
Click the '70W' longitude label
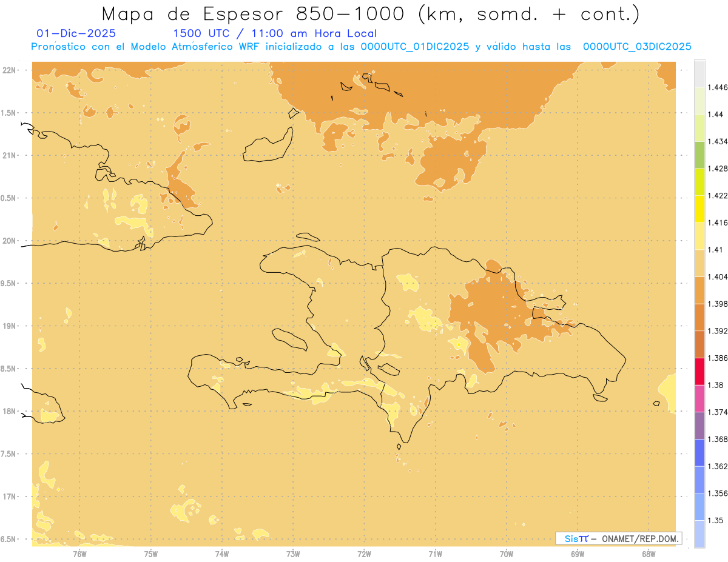click(507, 554)
